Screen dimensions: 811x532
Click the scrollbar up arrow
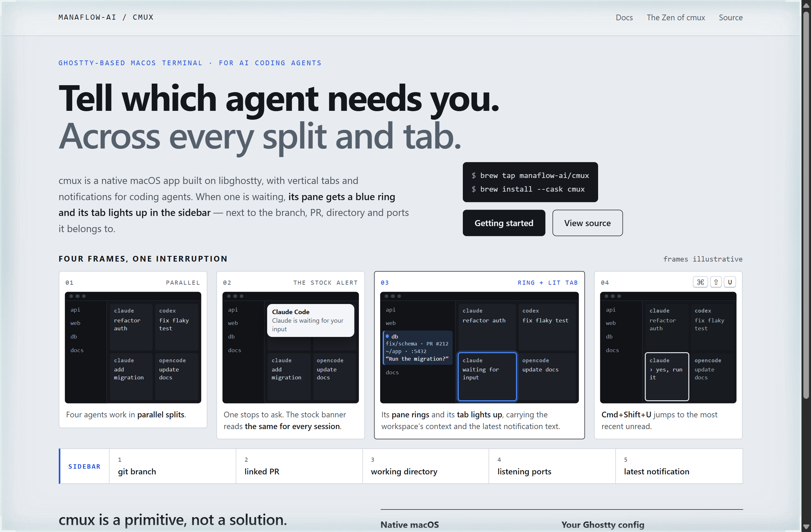pyautogui.click(x=806, y=5)
